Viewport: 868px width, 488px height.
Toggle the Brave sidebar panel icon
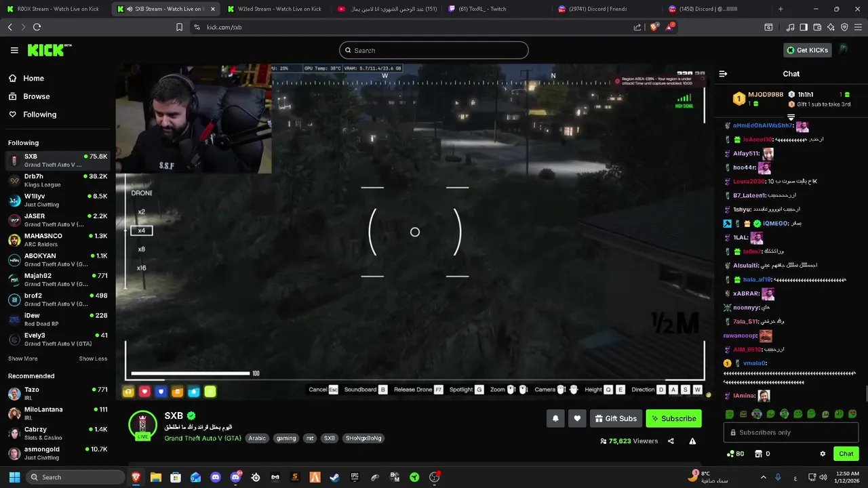[804, 27]
